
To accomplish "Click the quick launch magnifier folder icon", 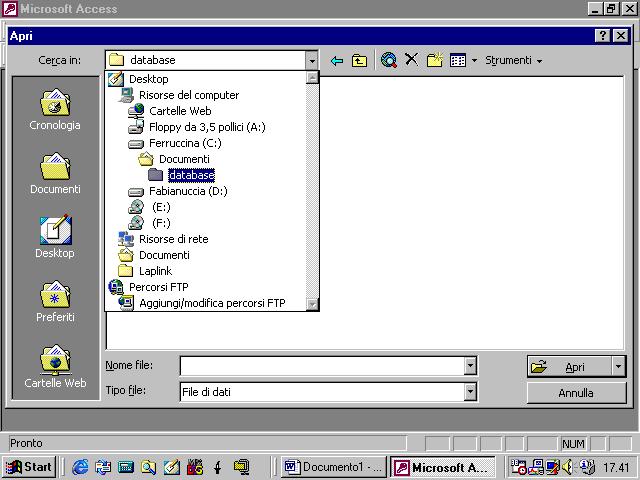I will click(149, 467).
